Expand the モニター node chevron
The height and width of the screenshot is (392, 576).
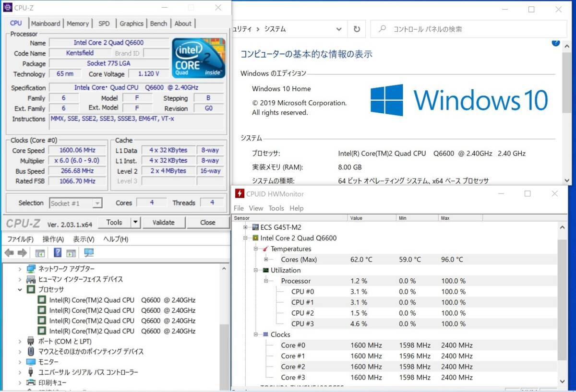click(20, 362)
